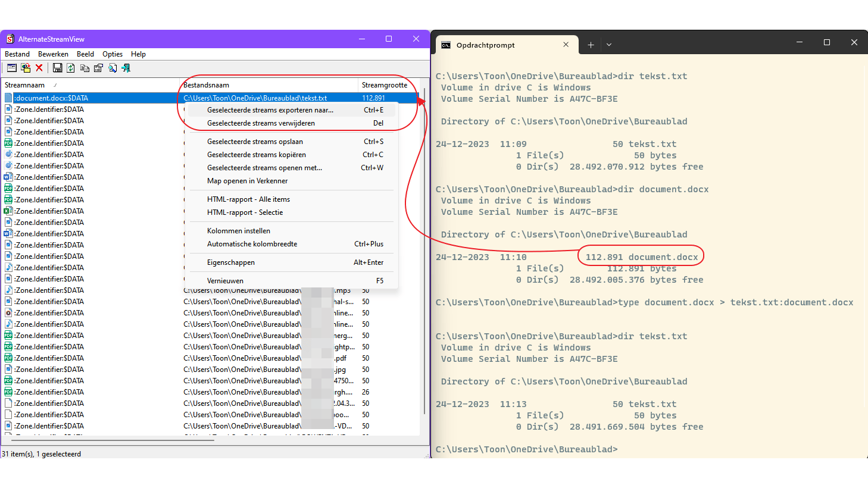Viewport: 868px width, 488px height.
Task: Click the 112.891 stream size cell
Action: [x=374, y=98]
